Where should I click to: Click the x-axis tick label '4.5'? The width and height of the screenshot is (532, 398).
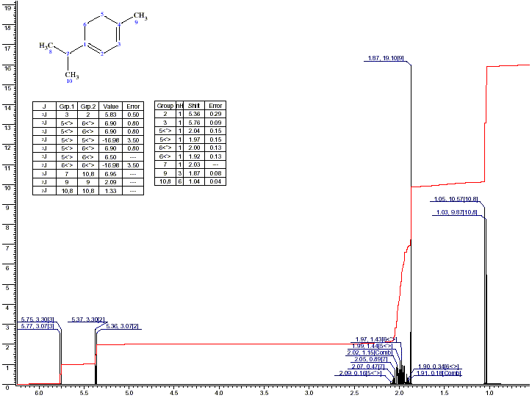click(x=173, y=393)
